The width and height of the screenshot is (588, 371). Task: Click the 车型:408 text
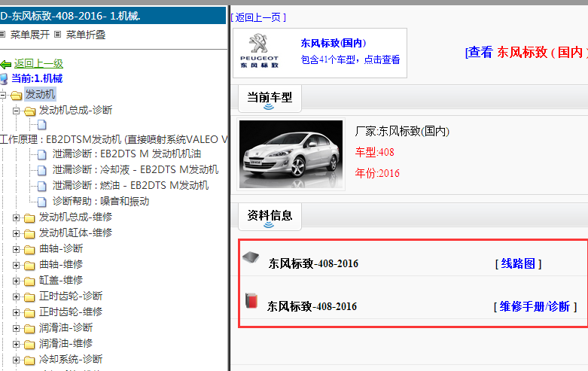[x=375, y=152]
